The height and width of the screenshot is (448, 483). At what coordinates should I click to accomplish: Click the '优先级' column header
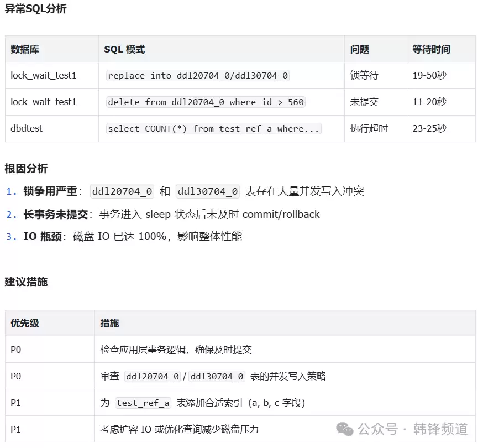pyautogui.click(x=25, y=323)
